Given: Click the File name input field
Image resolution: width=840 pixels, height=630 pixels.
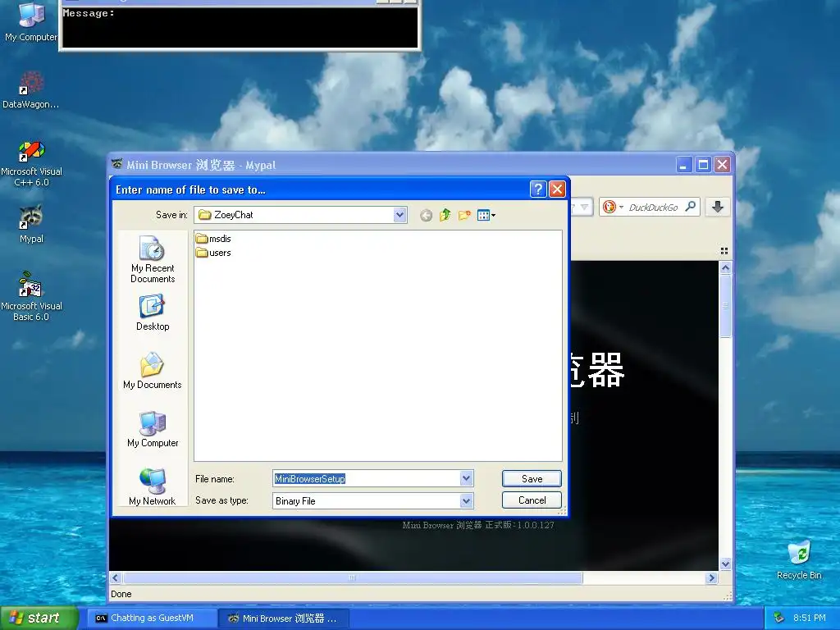Looking at the screenshot, I should tap(367, 478).
